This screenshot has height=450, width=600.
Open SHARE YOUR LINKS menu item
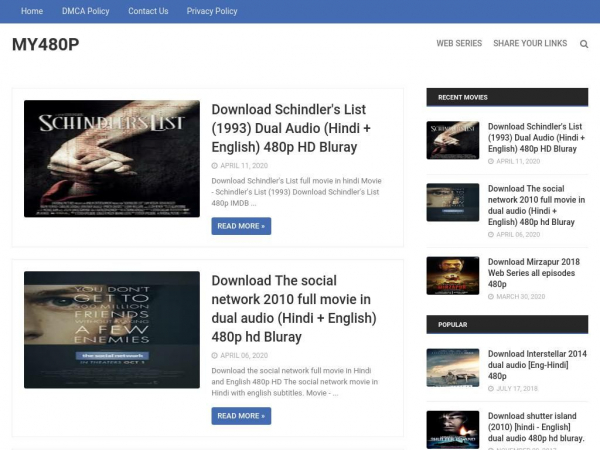[x=530, y=44]
